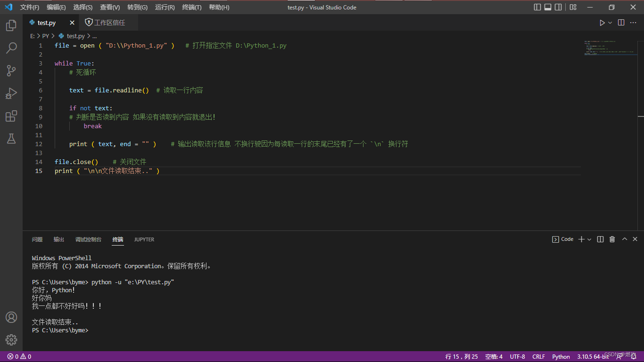644x362 pixels.
Task: Open the 帮助(H) menu
Action: click(219, 7)
